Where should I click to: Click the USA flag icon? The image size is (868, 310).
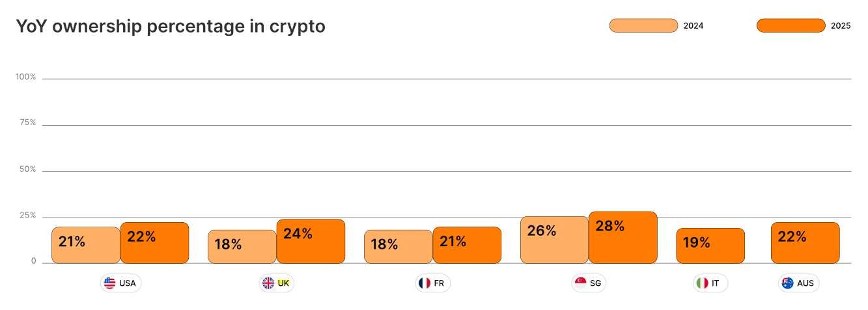click(x=109, y=283)
